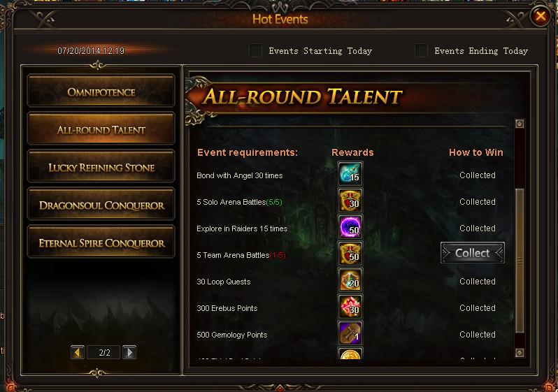This screenshot has height=392, width=558.
Task: Collect the Team Arena Battles reward
Action: [473, 253]
